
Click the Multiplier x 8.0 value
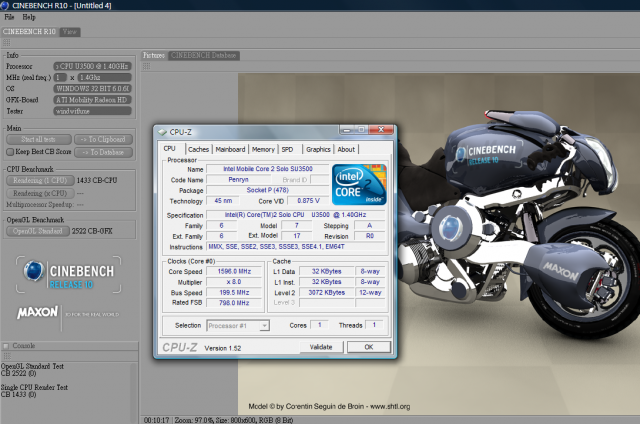click(x=234, y=282)
